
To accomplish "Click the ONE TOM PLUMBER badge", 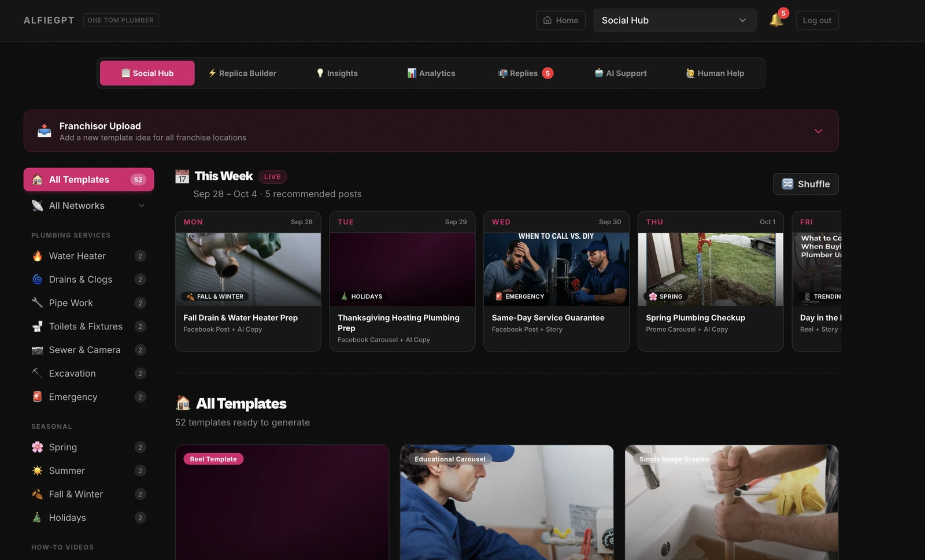I will [x=121, y=20].
